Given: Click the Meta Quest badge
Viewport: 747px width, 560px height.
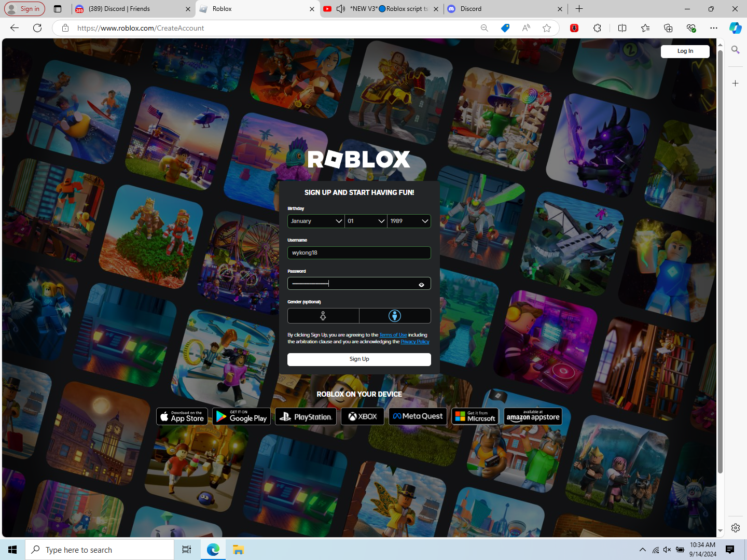Looking at the screenshot, I should 418,416.
